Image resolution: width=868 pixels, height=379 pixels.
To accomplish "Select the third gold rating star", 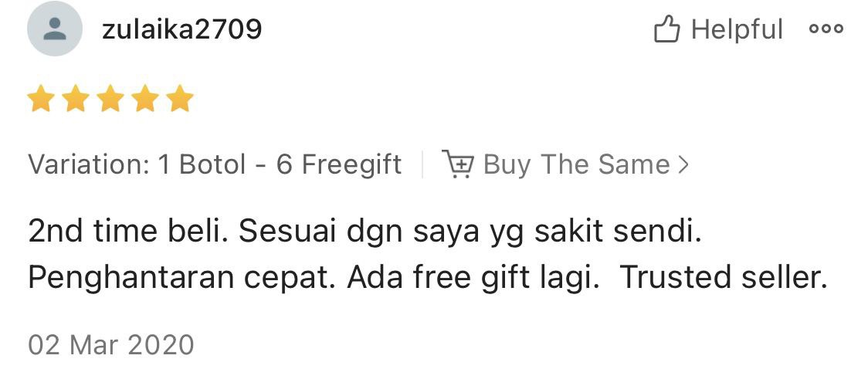I will point(110,99).
